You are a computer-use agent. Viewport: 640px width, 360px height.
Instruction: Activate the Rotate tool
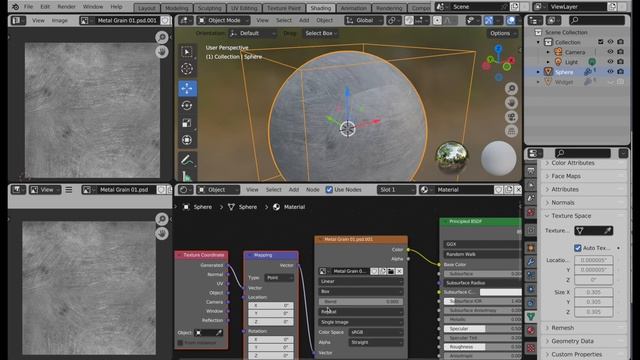tap(187, 105)
